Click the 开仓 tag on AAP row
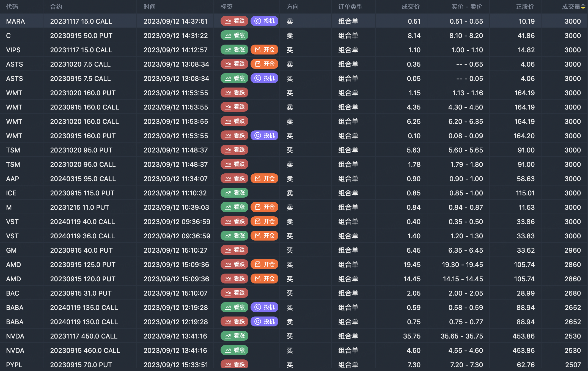This screenshot has height=371, width=588. coord(264,179)
